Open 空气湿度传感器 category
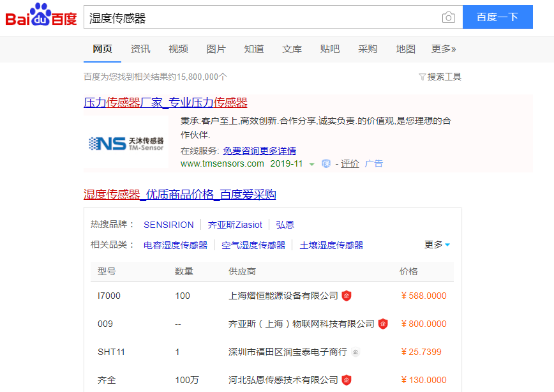Image resolution: width=554 pixels, height=392 pixels. 253,245
